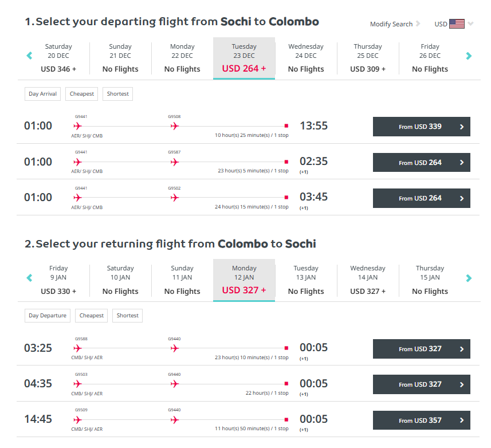The height and width of the screenshot is (448, 491).
Task: Click the US flag currency icon
Action: (x=457, y=24)
